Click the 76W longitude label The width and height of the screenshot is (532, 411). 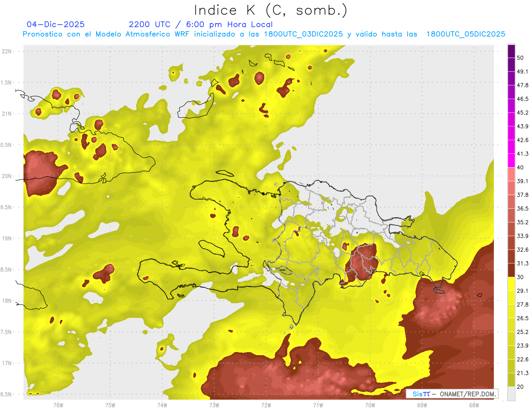click(58, 405)
